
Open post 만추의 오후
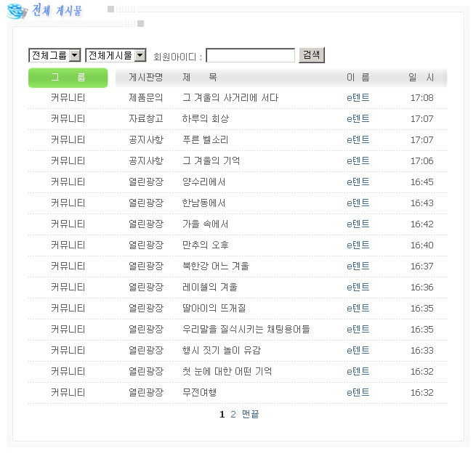pyautogui.click(x=205, y=245)
